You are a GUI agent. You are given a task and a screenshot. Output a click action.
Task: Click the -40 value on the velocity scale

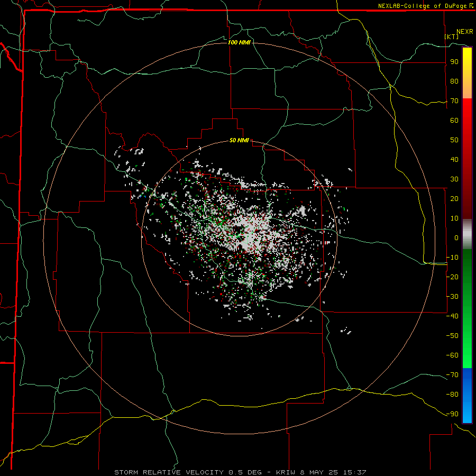(x=452, y=316)
